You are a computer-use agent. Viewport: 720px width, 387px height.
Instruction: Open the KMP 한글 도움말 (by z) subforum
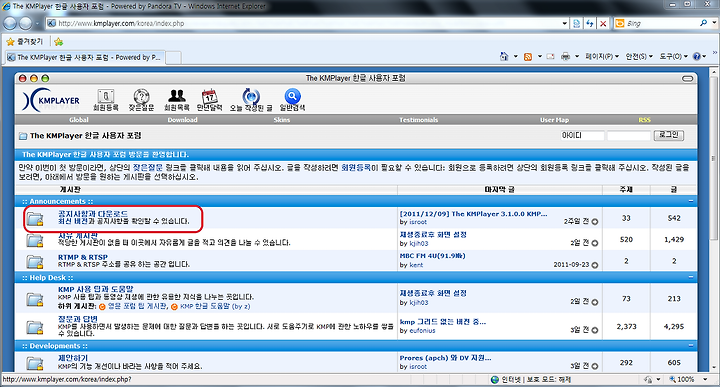[215, 306]
